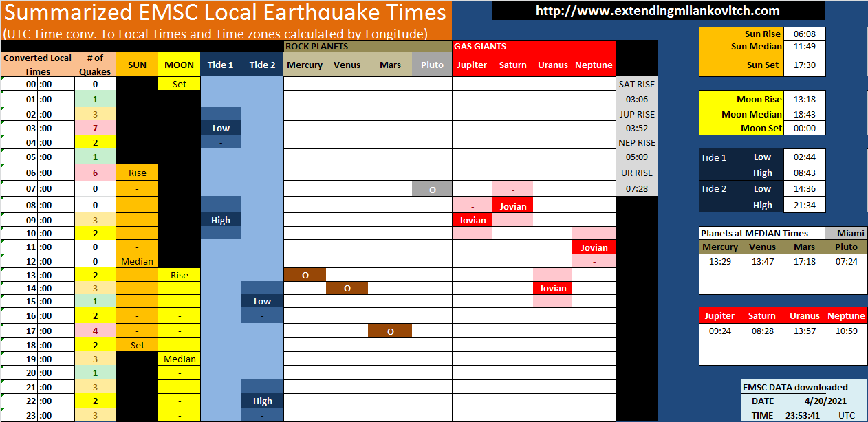Click the Sun Set value 17:30
868x422 pixels.
(x=804, y=65)
